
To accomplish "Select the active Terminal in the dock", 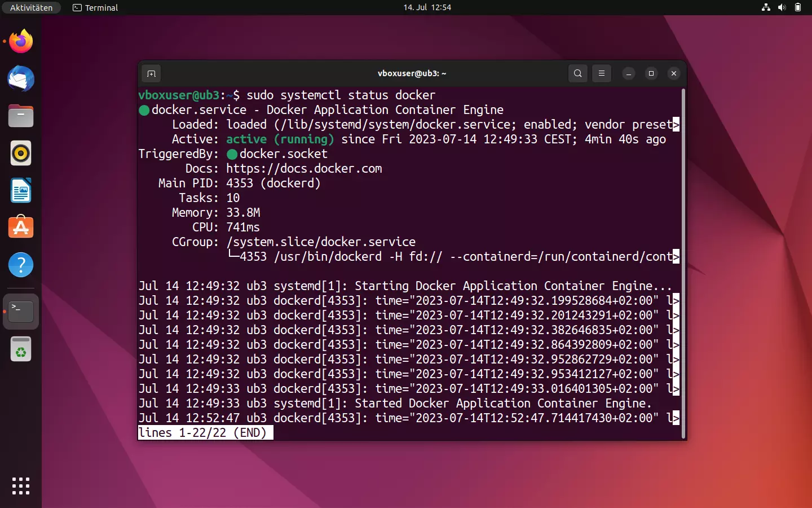I will (x=20, y=311).
